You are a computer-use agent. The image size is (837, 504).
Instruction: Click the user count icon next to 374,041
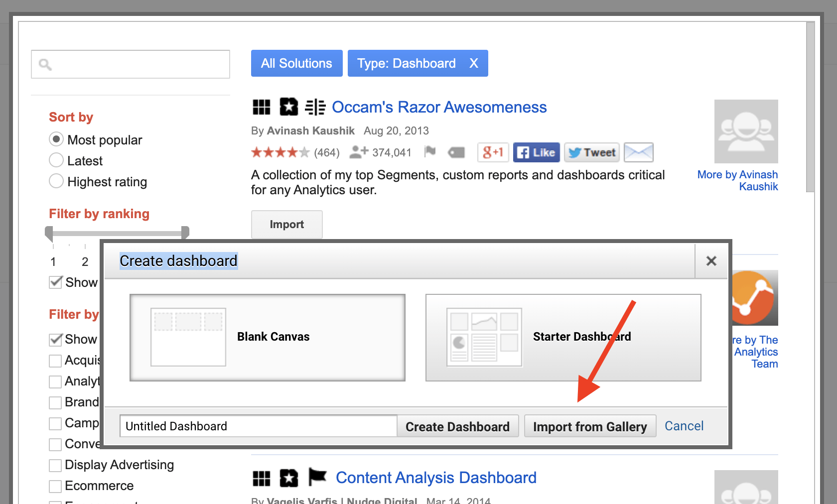click(359, 152)
